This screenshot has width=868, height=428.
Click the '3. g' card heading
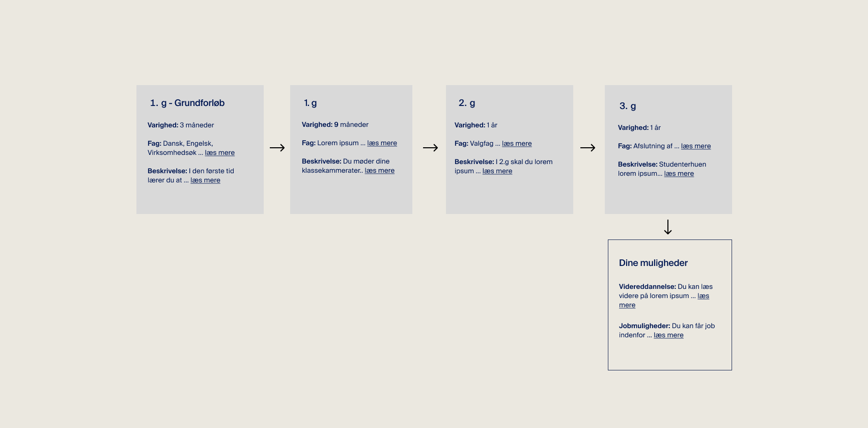click(x=628, y=106)
